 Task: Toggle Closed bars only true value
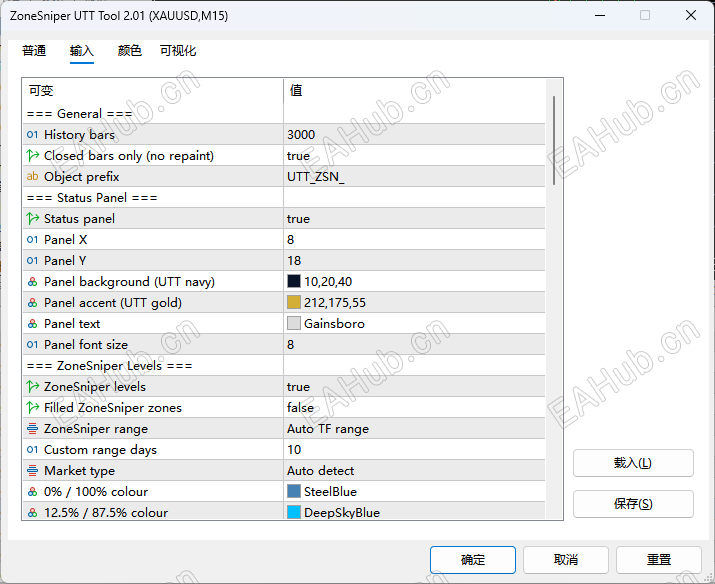[x=414, y=155]
